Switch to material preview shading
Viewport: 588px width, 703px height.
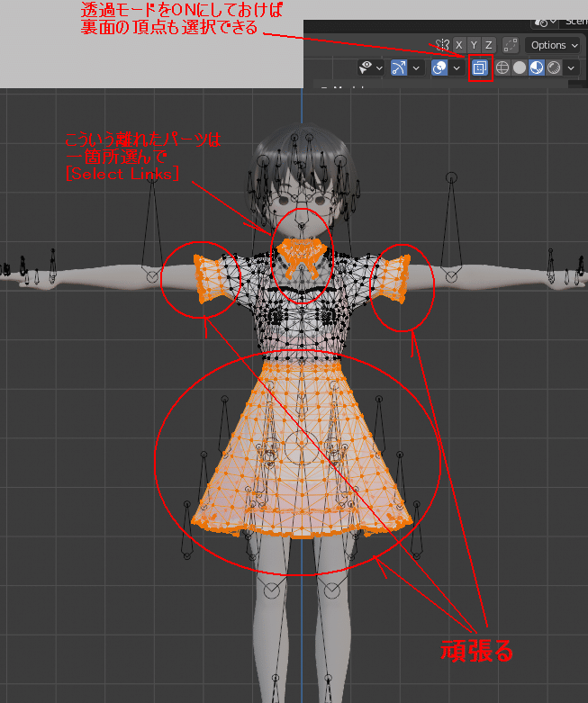(x=537, y=68)
